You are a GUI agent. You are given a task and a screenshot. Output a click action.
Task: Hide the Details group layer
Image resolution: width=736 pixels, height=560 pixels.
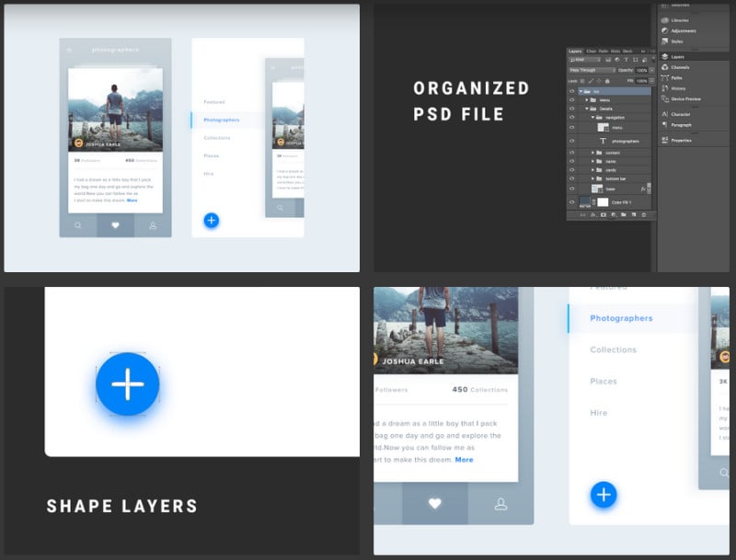pyautogui.click(x=571, y=109)
